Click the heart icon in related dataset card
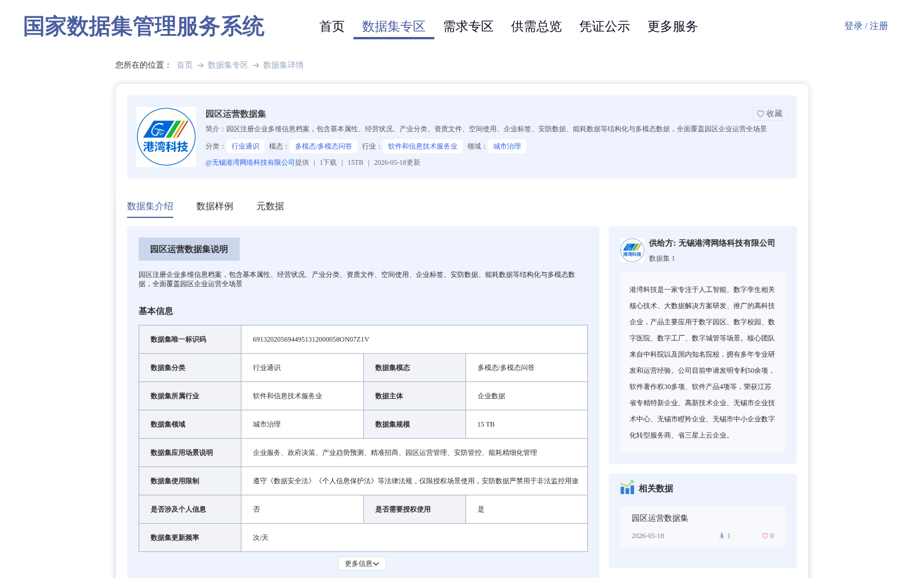Viewport: 924px width, 578px height. (765, 536)
